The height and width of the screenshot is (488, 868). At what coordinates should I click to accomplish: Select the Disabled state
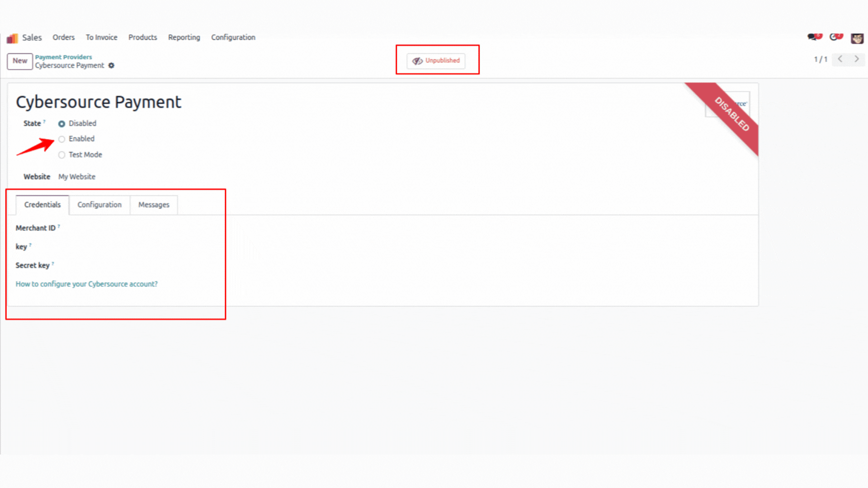click(62, 124)
